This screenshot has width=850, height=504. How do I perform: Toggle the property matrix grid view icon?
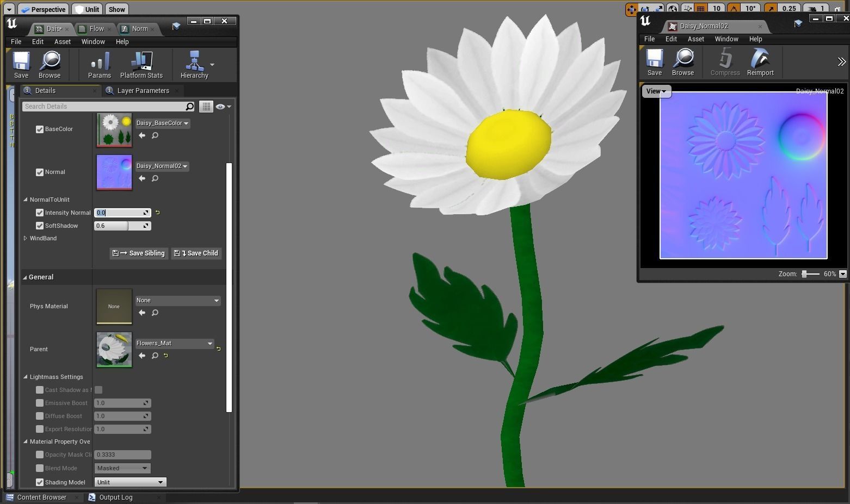pos(206,107)
